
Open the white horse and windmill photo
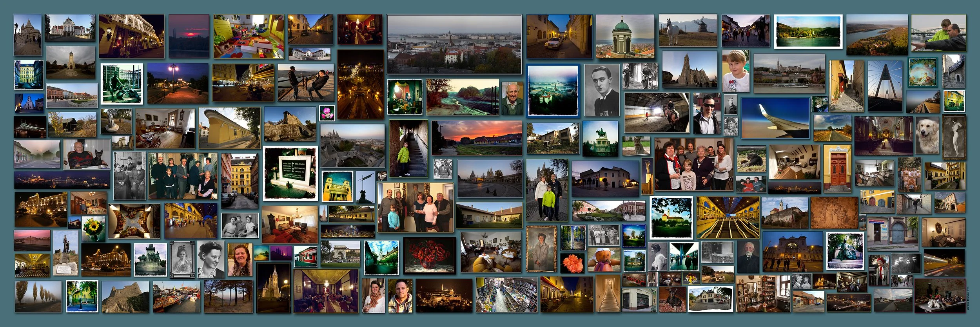(x=688, y=31)
